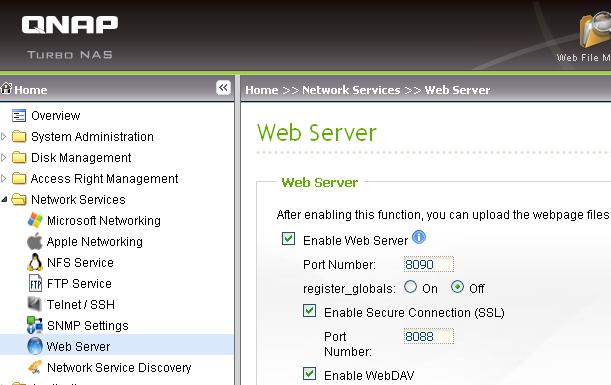This screenshot has width=611, height=385.
Task: Select Web Server in the sidebar
Action: pos(78,346)
